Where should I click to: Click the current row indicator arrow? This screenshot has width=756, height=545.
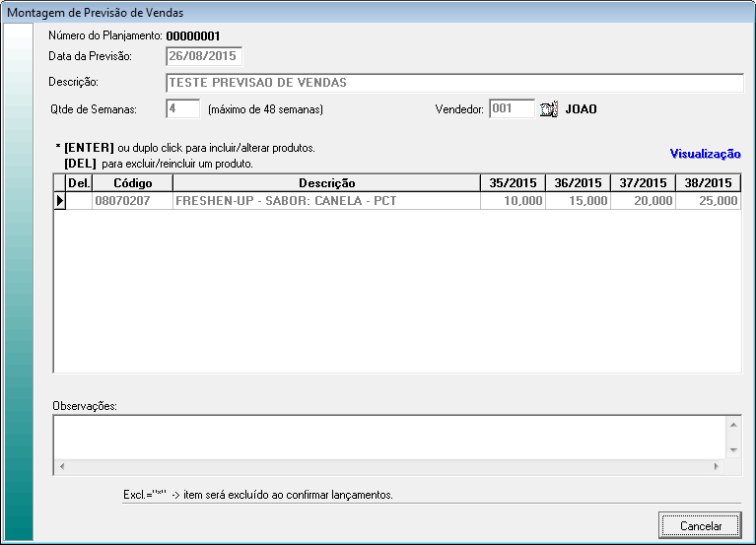[59, 200]
